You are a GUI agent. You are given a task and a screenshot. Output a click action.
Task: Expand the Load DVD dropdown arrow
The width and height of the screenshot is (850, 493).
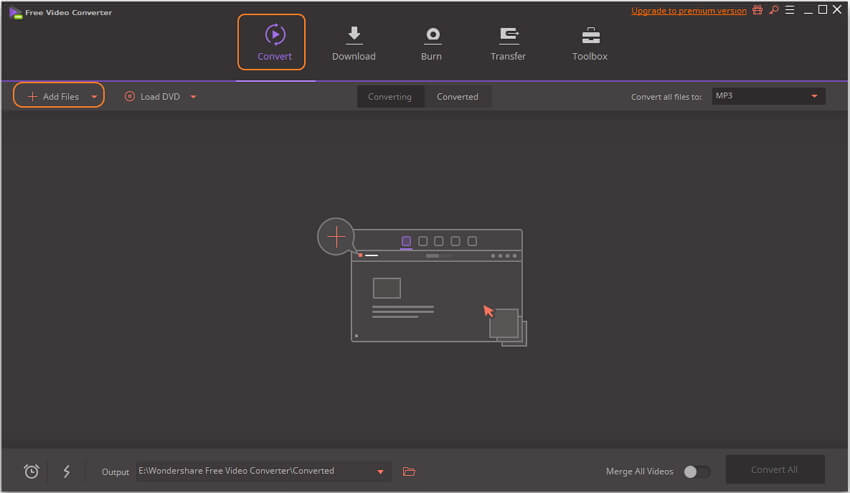coord(193,97)
